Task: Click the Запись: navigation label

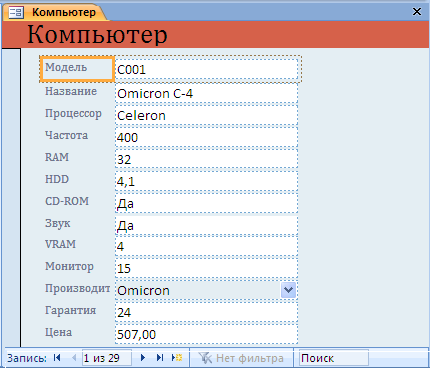Action: click(x=27, y=358)
